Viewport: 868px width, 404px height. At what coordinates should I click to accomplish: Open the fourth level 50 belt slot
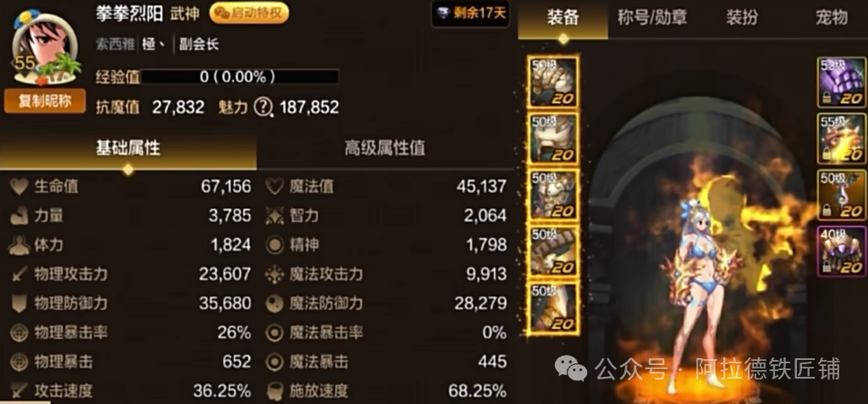tap(553, 251)
